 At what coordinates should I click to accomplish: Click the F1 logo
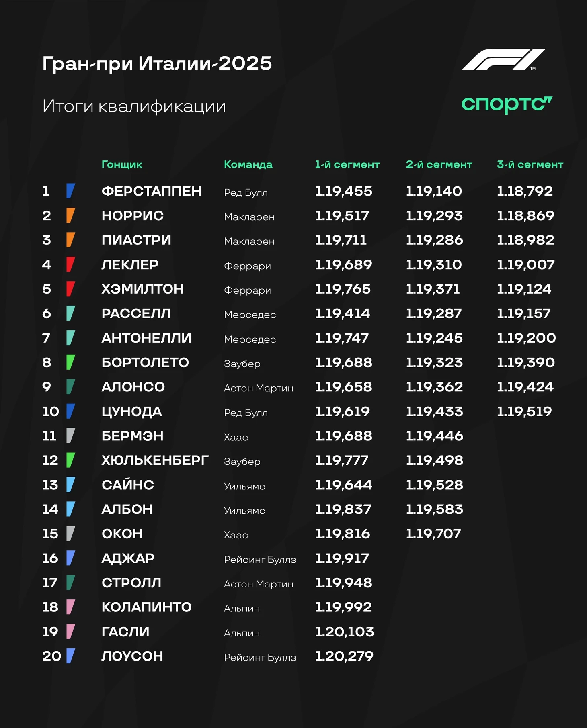[503, 59]
